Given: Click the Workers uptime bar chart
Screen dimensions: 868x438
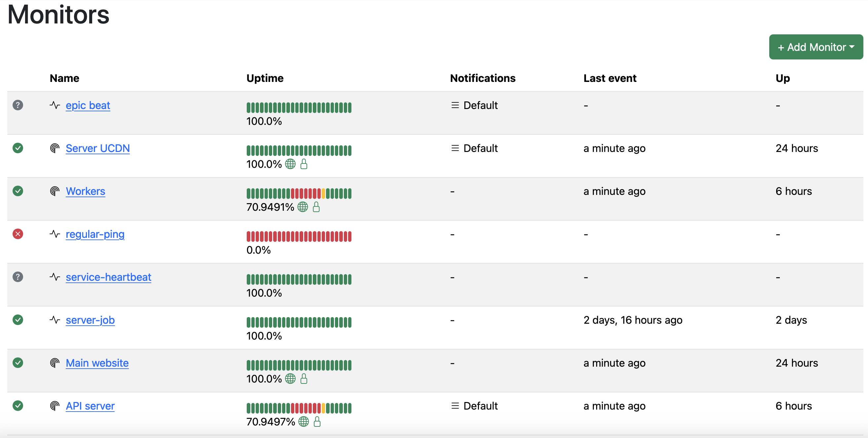Looking at the screenshot, I should pos(299,193).
